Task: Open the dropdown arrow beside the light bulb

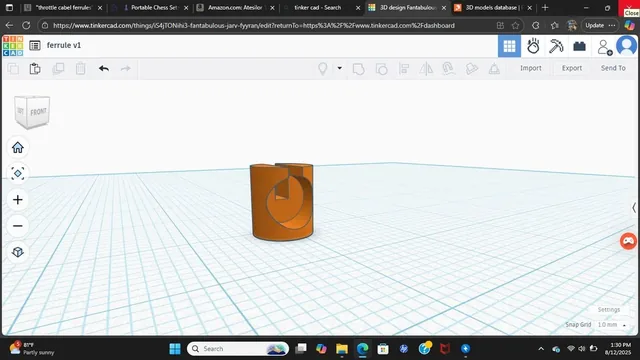Action: point(339,68)
